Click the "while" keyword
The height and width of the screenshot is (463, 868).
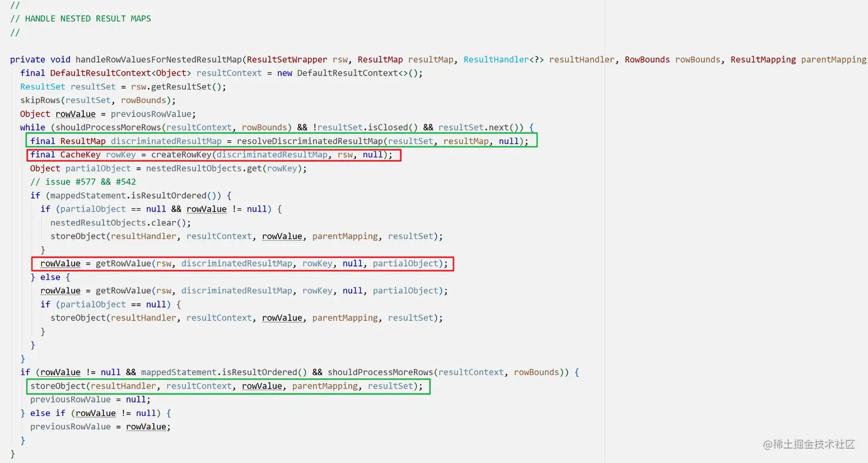coord(33,127)
